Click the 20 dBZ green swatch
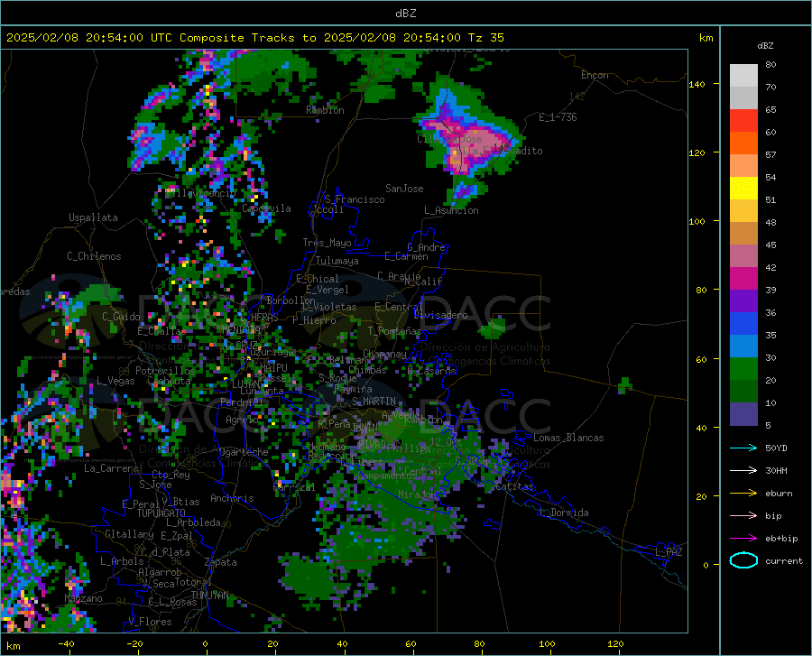Viewport: 812px width, 656px height. tap(743, 391)
